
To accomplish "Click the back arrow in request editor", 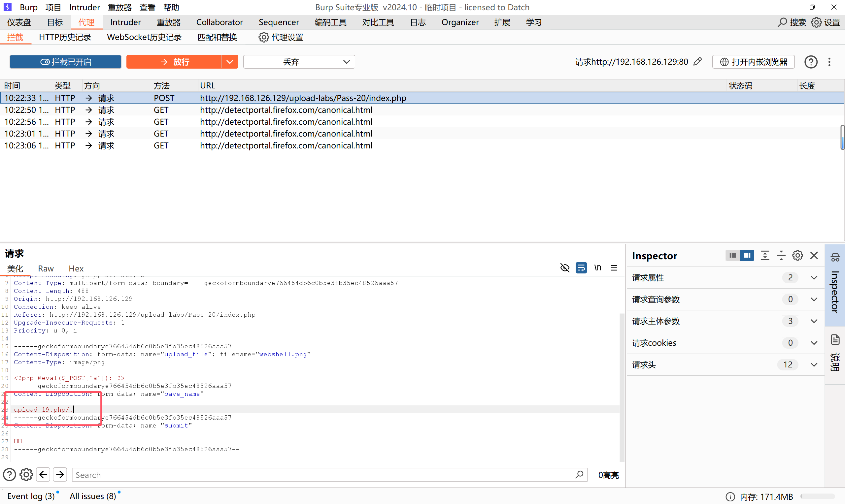I will coord(43,474).
